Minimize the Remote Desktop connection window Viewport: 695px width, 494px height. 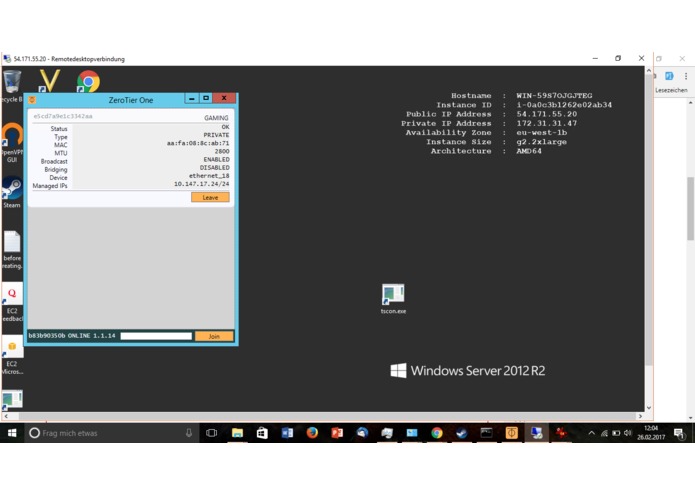click(595, 58)
